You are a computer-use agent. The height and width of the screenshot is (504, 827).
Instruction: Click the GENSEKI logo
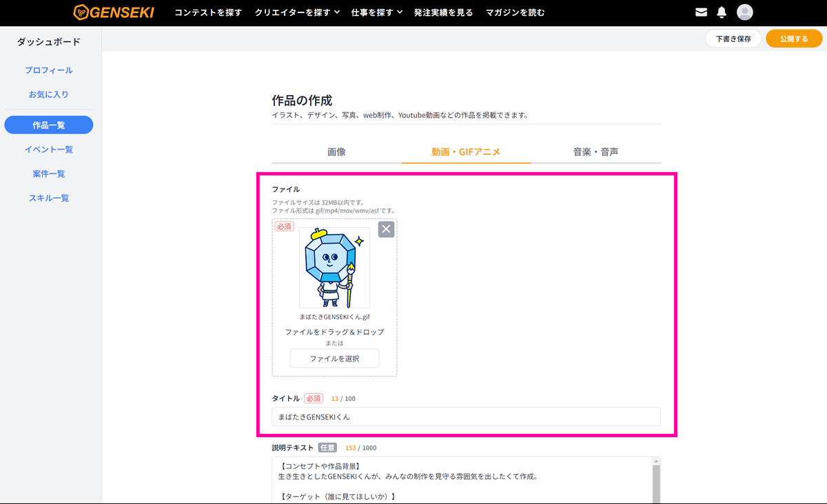(x=114, y=12)
